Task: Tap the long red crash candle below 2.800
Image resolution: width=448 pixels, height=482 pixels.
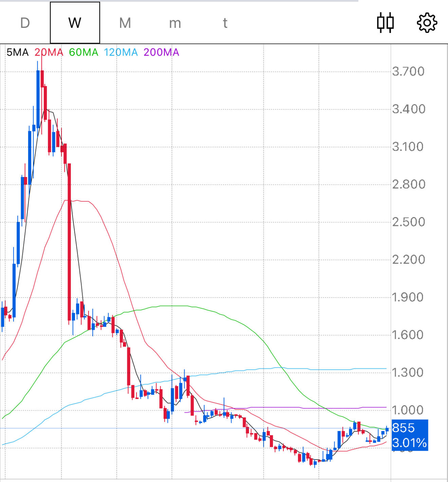Action: 70,242
